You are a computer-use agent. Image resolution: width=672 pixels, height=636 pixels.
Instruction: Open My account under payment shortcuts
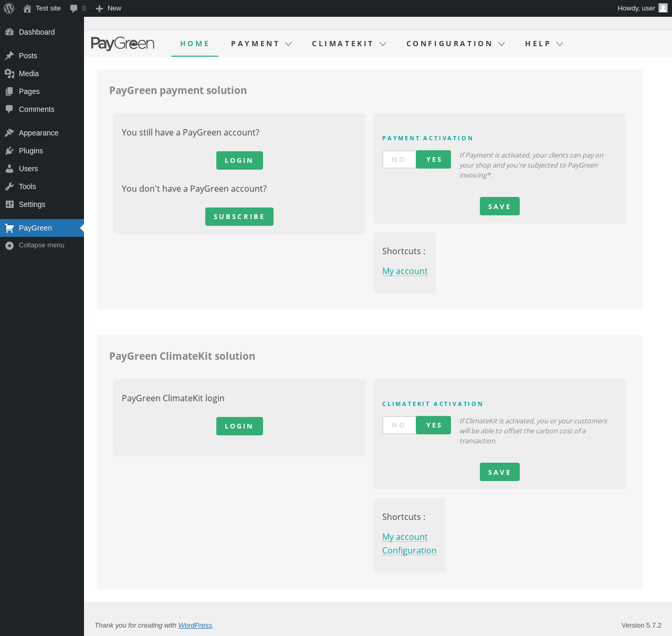point(405,271)
